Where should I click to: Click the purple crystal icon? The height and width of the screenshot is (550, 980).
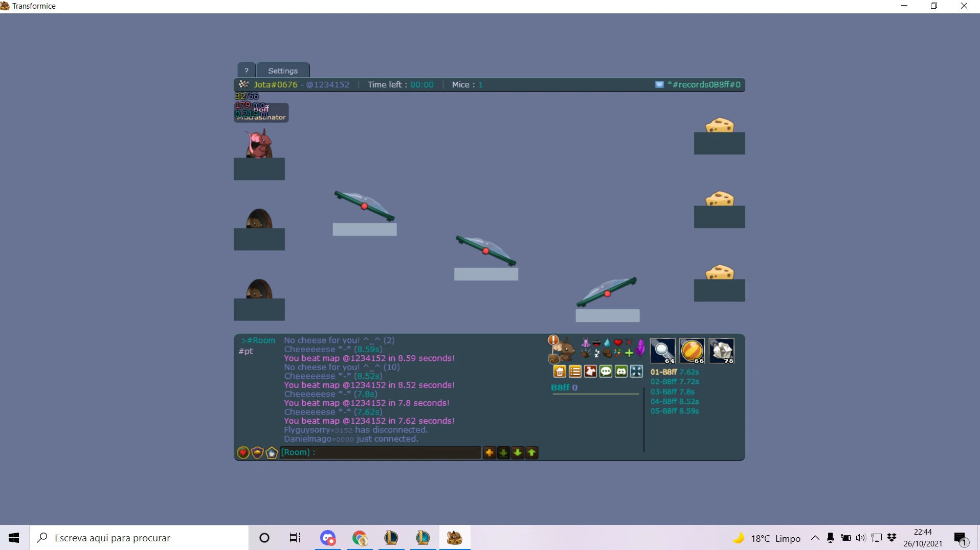[x=640, y=348]
